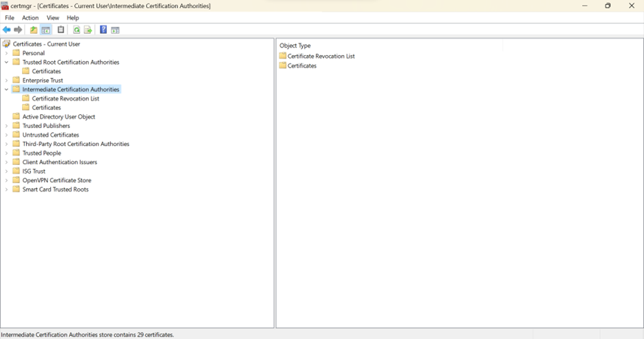Select Trusted Publishers in the tree

coord(46,125)
